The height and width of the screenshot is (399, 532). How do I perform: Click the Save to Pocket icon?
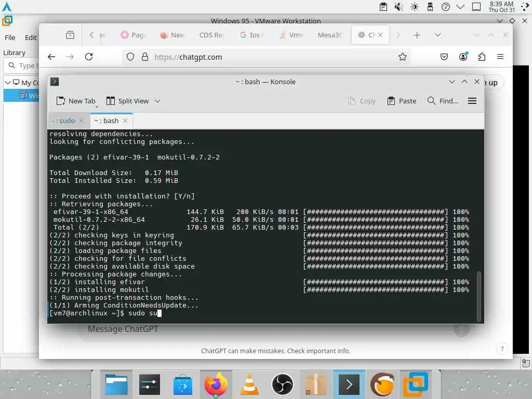[444, 57]
